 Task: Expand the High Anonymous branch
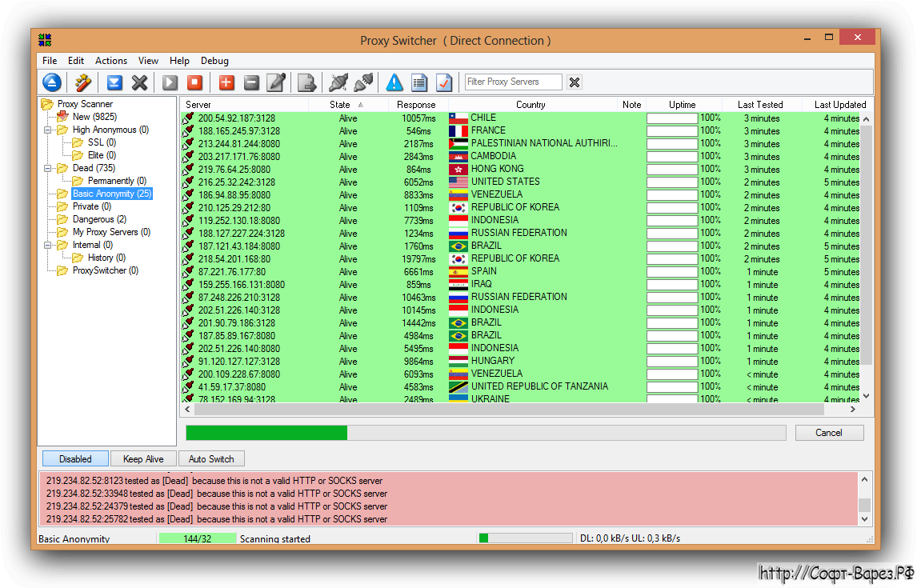(x=49, y=129)
